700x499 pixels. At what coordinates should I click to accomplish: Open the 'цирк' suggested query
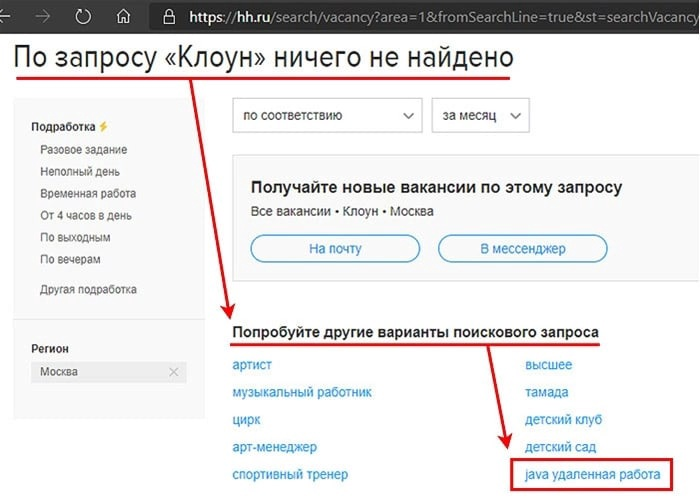(246, 420)
